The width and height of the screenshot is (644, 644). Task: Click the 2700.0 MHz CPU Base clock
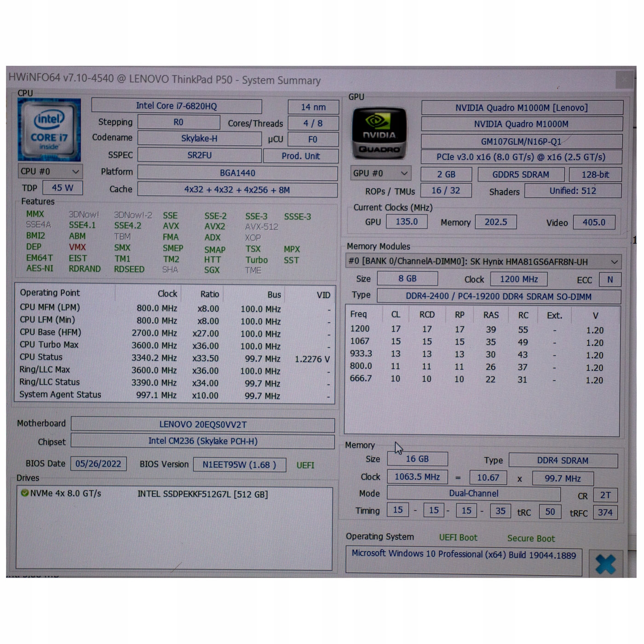point(154,333)
